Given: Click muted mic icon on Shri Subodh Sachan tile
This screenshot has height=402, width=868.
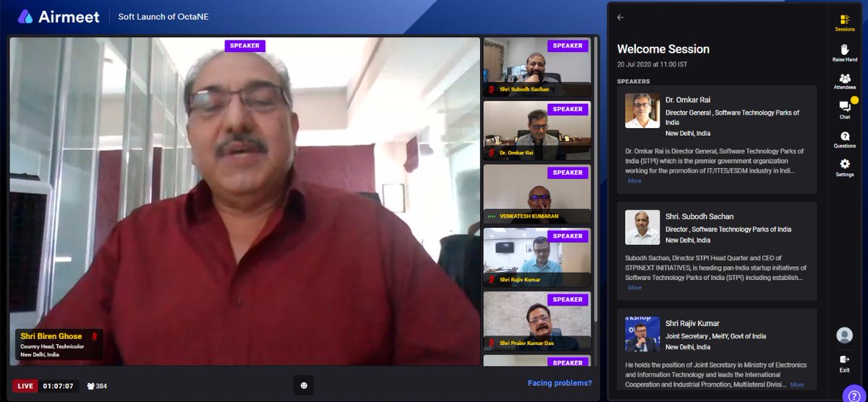Looking at the screenshot, I should [493, 90].
